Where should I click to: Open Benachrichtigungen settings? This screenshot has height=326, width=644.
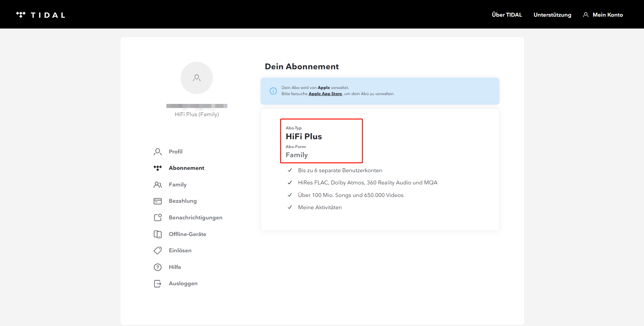[196, 217]
